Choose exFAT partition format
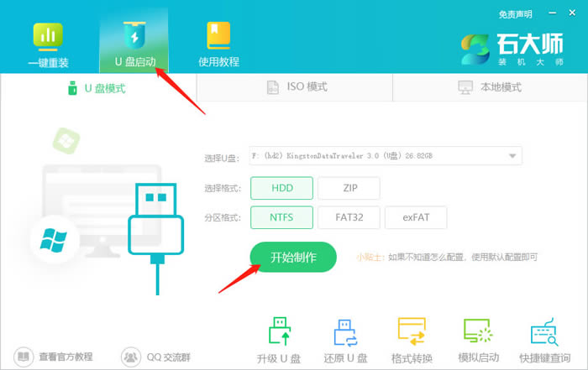The image size is (588, 370). [x=416, y=217]
